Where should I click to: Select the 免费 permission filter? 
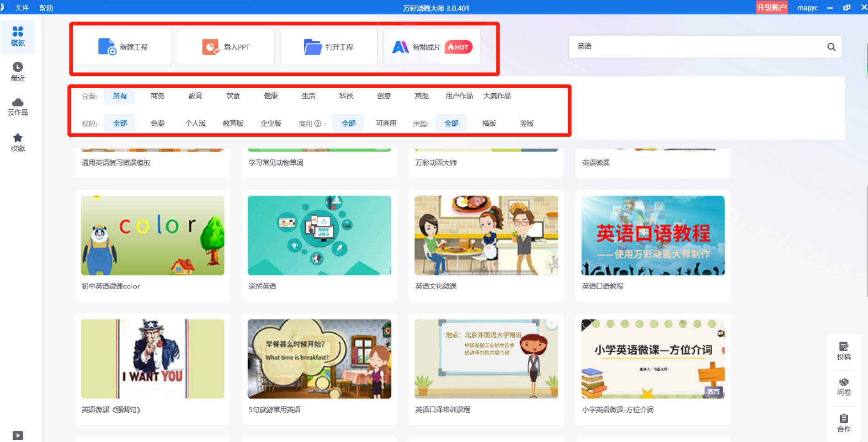coord(158,123)
